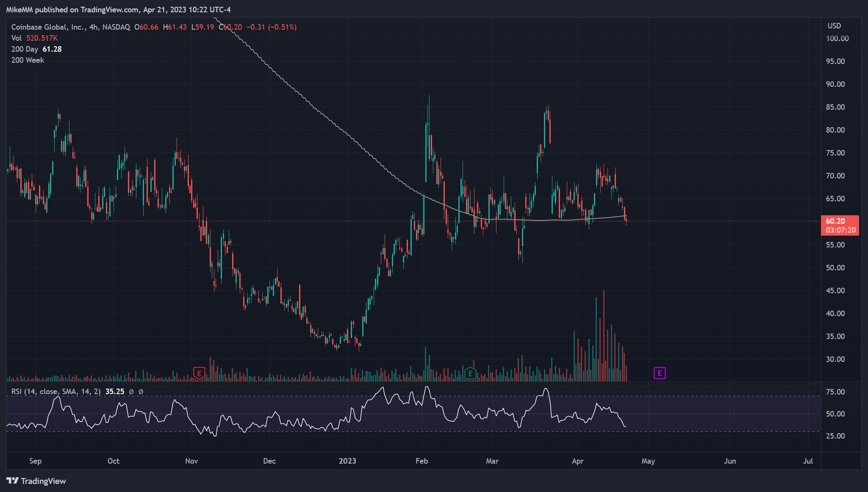The width and height of the screenshot is (868, 492).
Task: Click the Nov time axis label
Action: click(x=191, y=461)
